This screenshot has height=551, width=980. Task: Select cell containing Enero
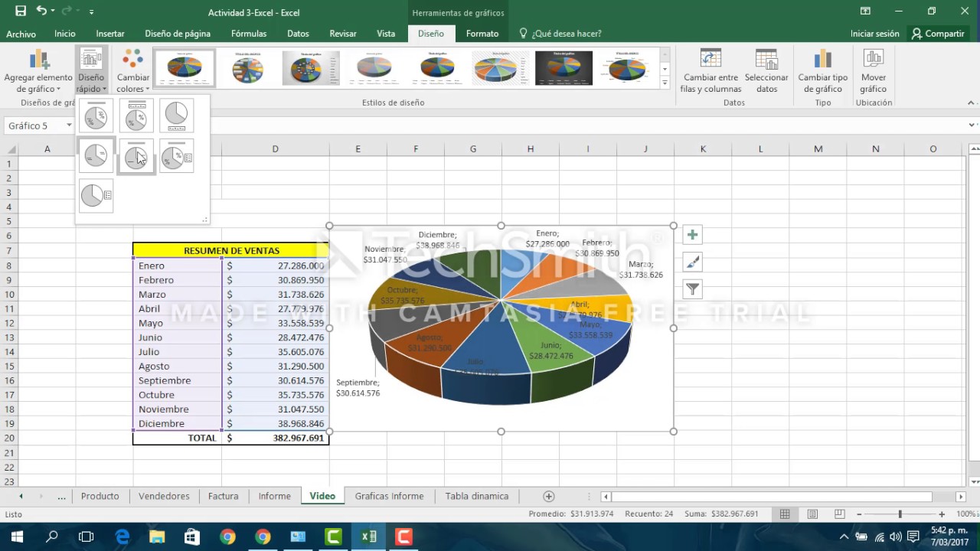tap(178, 266)
